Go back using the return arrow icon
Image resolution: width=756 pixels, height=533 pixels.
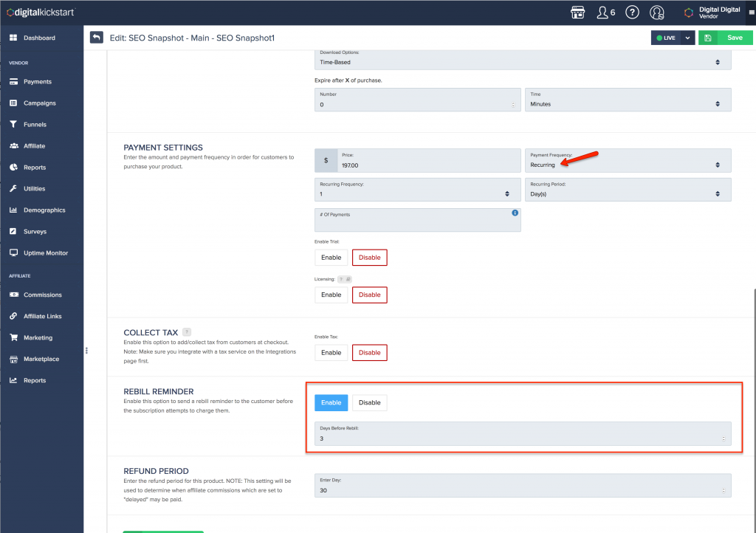[97, 38]
